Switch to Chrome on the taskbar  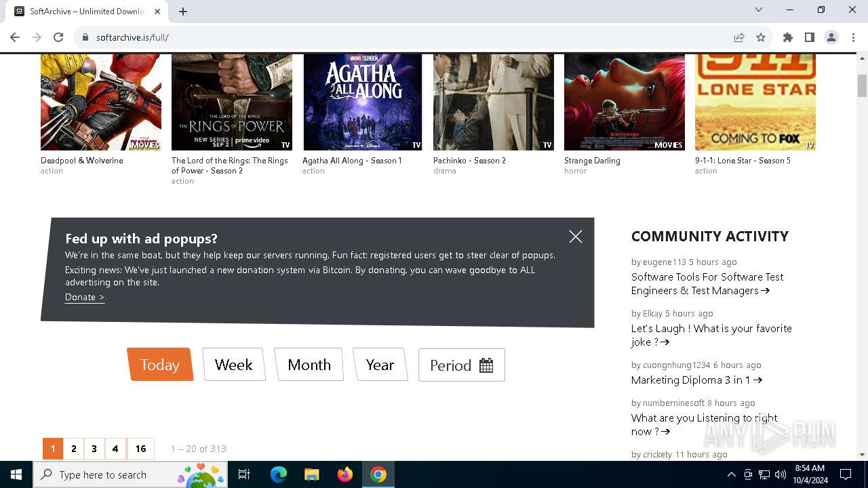(x=378, y=474)
